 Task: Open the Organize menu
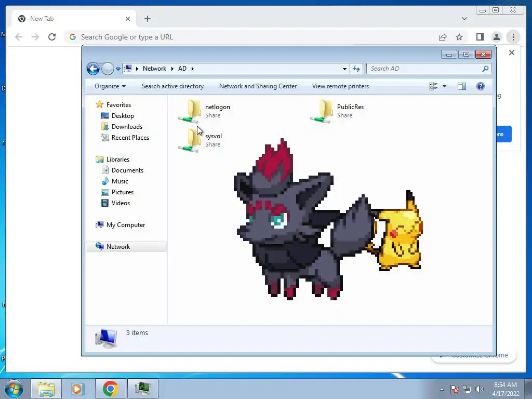tap(110, 86)
